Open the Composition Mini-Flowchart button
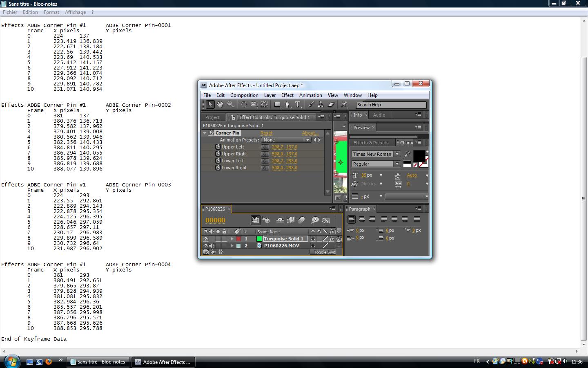Viewport: 588px width, 368px height. pyautogui.click(x=255, y=220)
